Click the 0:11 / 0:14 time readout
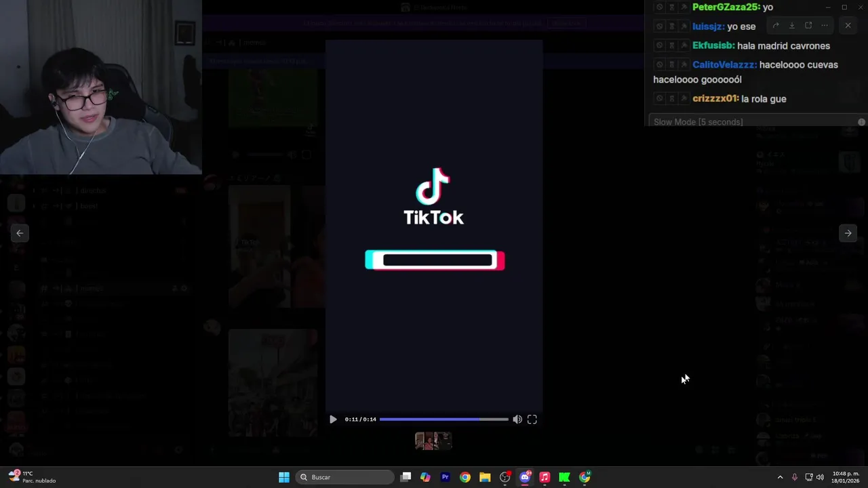This screenshot has height=488, width=868. click(360, 420)
